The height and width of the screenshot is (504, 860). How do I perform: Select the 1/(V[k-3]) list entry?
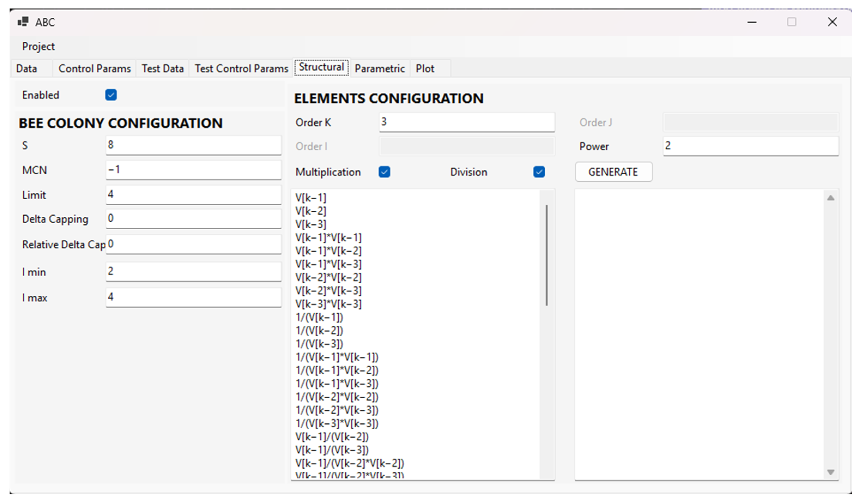[320, 344]
